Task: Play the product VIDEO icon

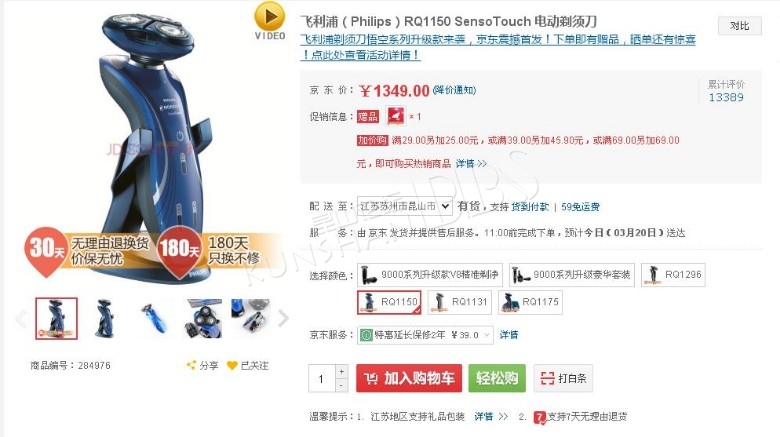Action: tap(270, 17)
